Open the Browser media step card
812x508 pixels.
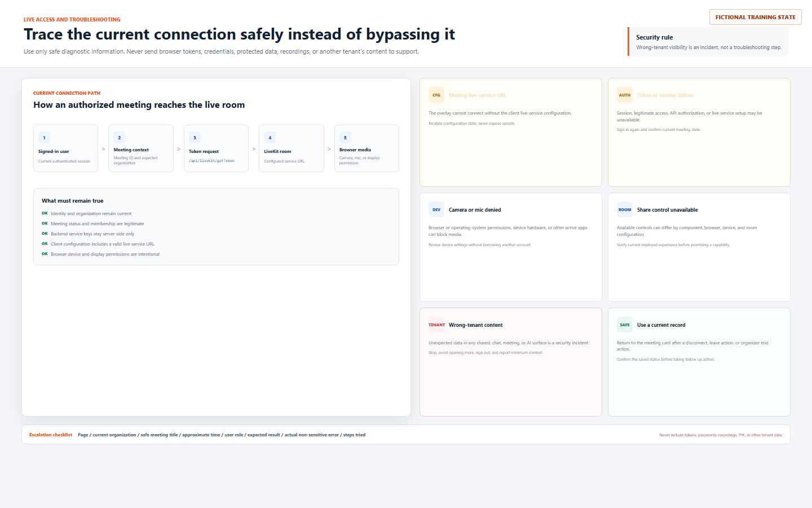coord(367,148)
